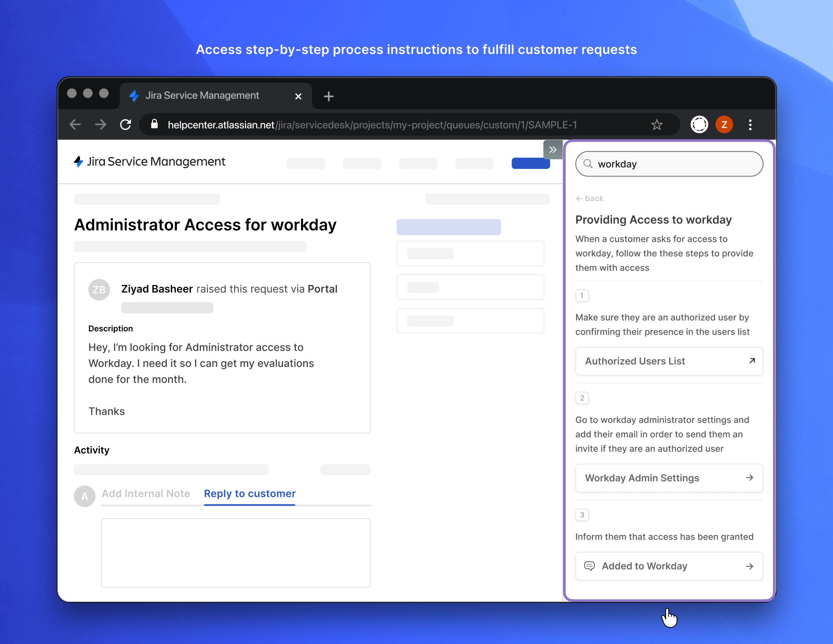Click the browser forward arrow
Image resolution: width=833 pixels, height=644 pixels.
pyautogui.click(x=100, y=124)
